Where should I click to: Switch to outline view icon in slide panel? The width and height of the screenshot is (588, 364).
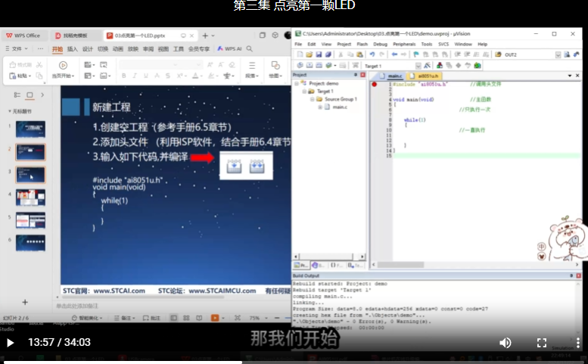(17, 95)
